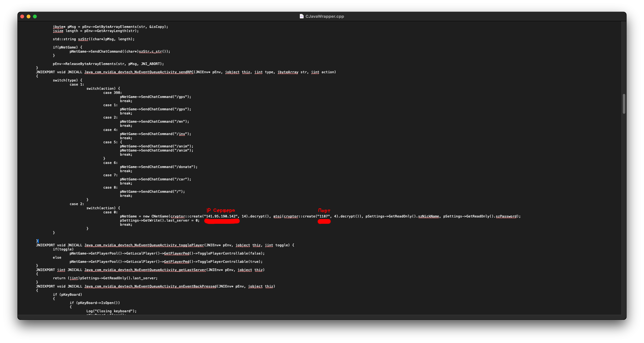
Task: Click the SendChatCommand("/inv") line
Action: coord(156,134)
